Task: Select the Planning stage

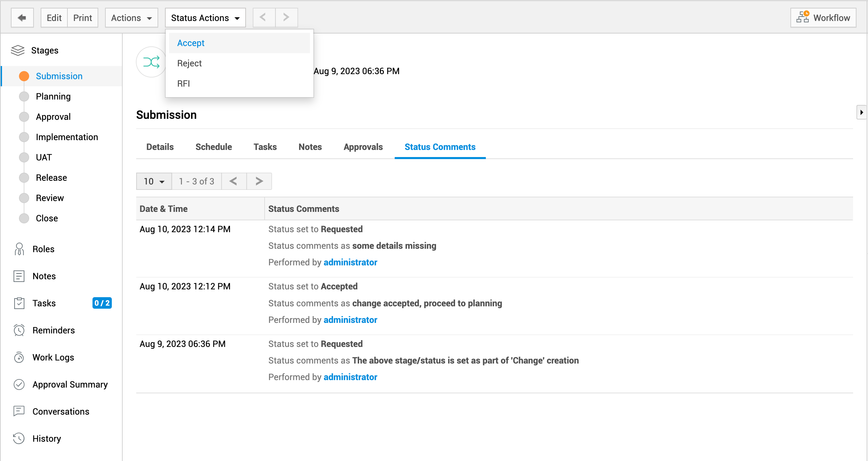Action: pyautogui.click(x=61, y=96)
